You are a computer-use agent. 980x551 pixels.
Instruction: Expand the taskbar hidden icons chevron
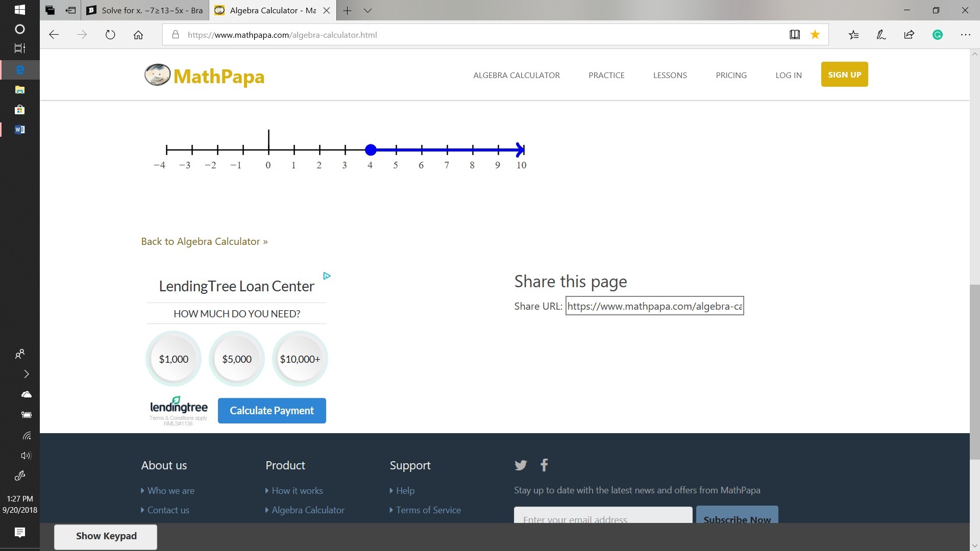point(27,374)
